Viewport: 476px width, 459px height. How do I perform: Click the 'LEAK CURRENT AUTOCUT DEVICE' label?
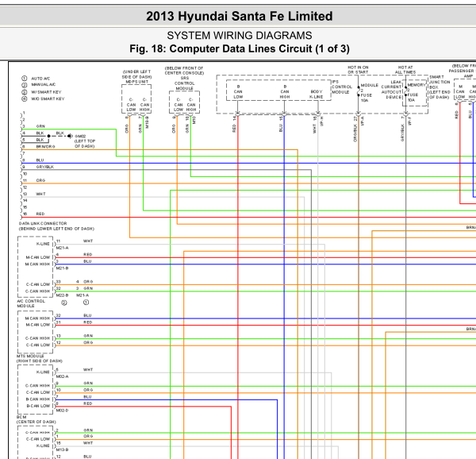(x=391, y=90)
